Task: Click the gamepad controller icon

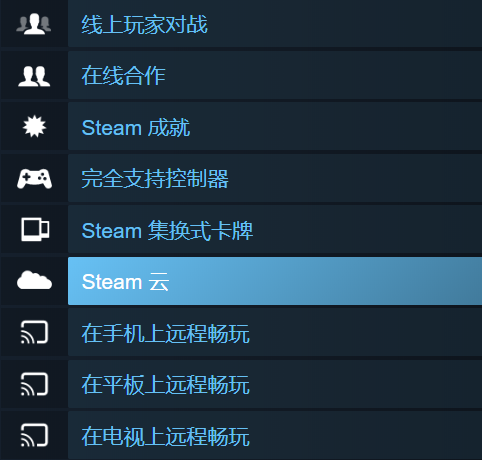Action: pyautogui.click(x=34, y=178)
